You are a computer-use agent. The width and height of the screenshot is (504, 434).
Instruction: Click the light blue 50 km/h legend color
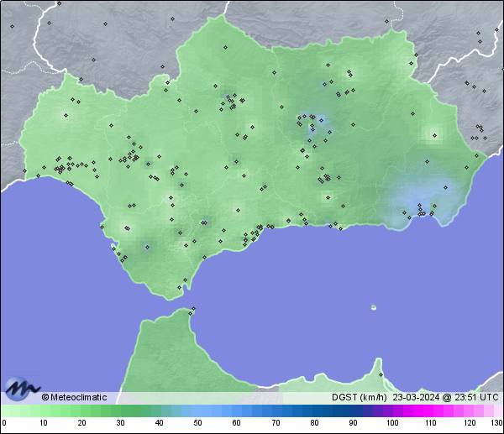[197, 411]
